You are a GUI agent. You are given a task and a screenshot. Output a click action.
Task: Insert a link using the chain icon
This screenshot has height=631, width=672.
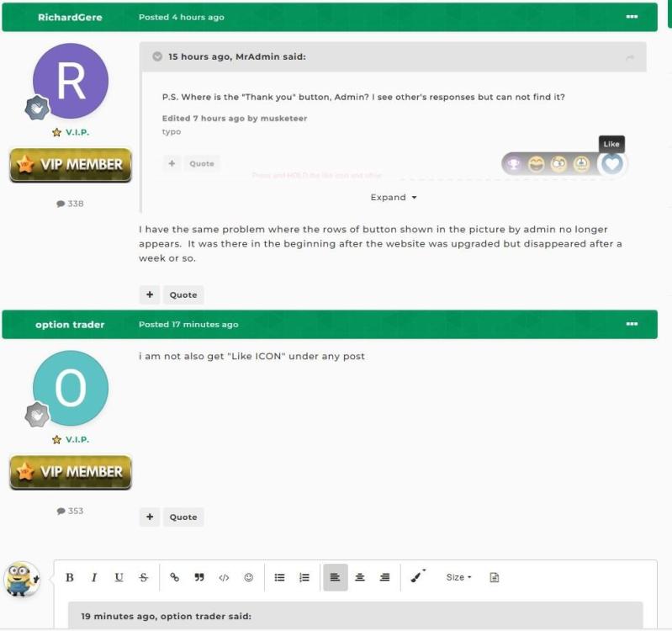coord(175,577)
